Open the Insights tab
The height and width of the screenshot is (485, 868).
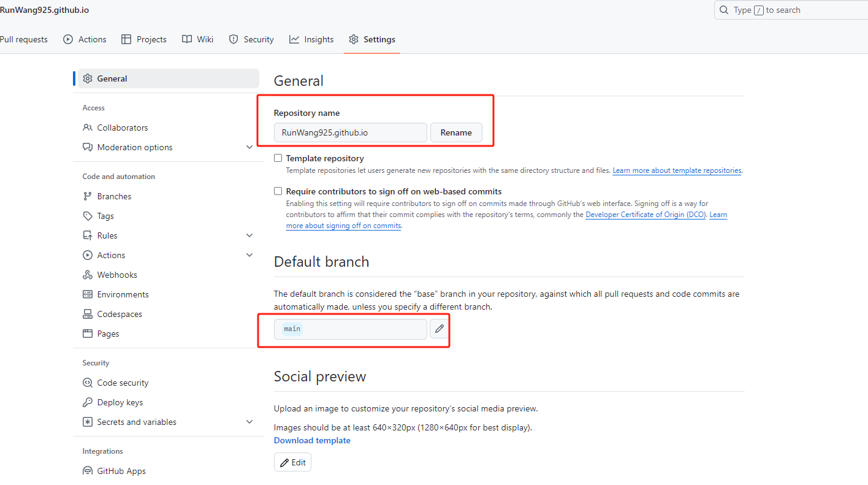pos(311,39)
